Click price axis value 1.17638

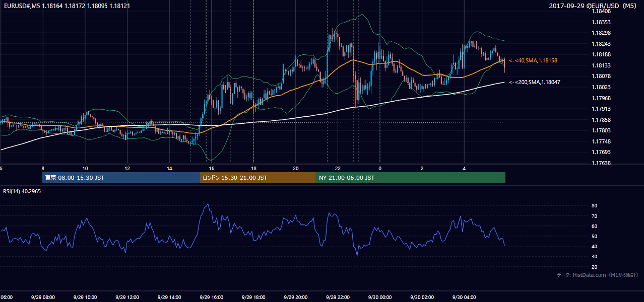(601, 163)
